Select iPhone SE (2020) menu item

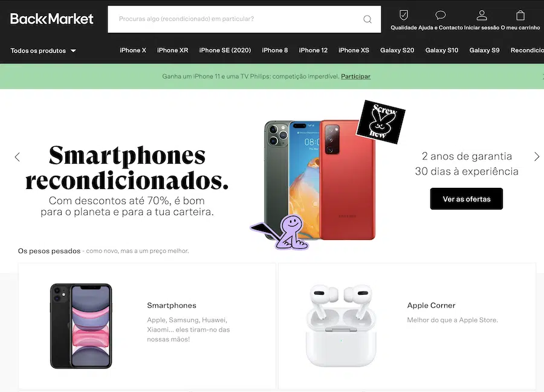pos(225,50)
